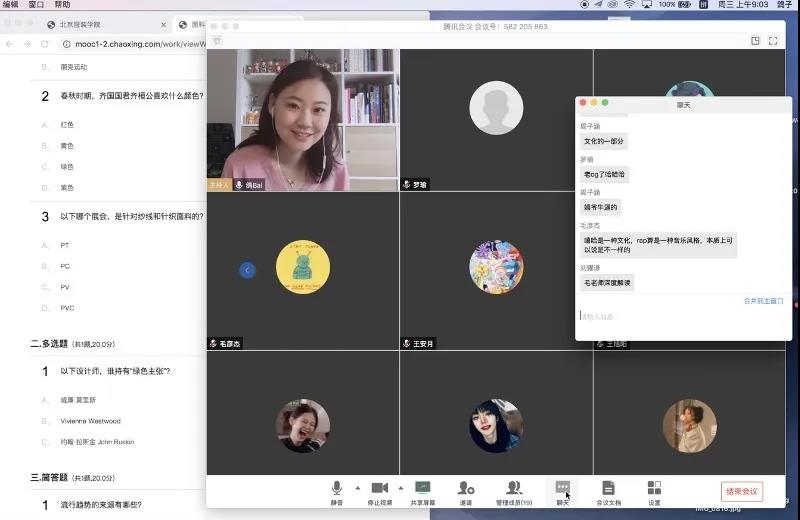This screenshot has height=520, width=800.
Task: Click the host's microphone icon next to Bai
Action: tap(239, 185)
